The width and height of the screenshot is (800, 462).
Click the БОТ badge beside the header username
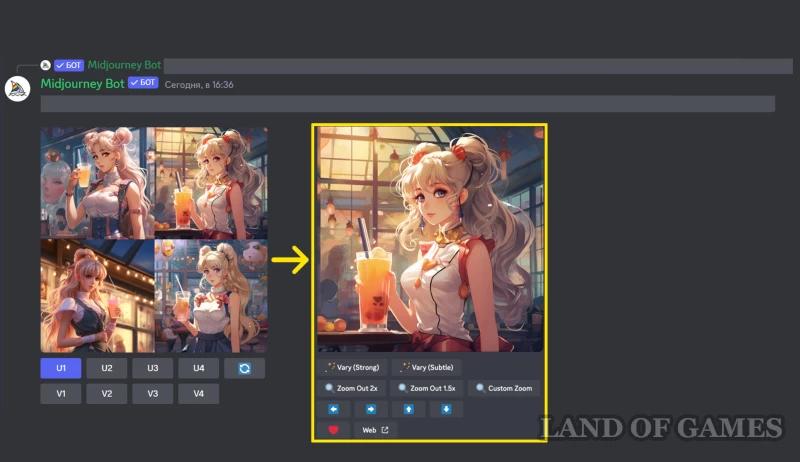pyautogui.click(x=143, y=83)
